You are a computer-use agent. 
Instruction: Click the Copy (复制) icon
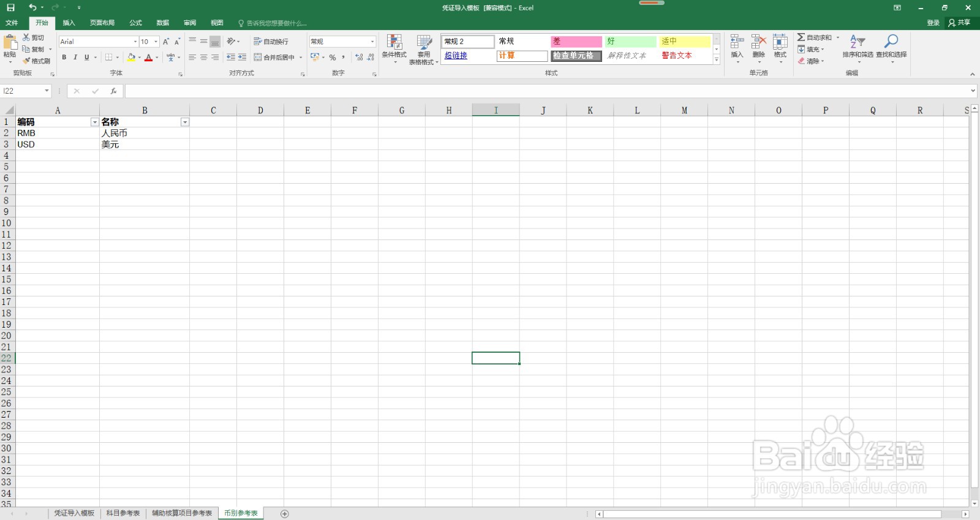click(x=26, y=49)
